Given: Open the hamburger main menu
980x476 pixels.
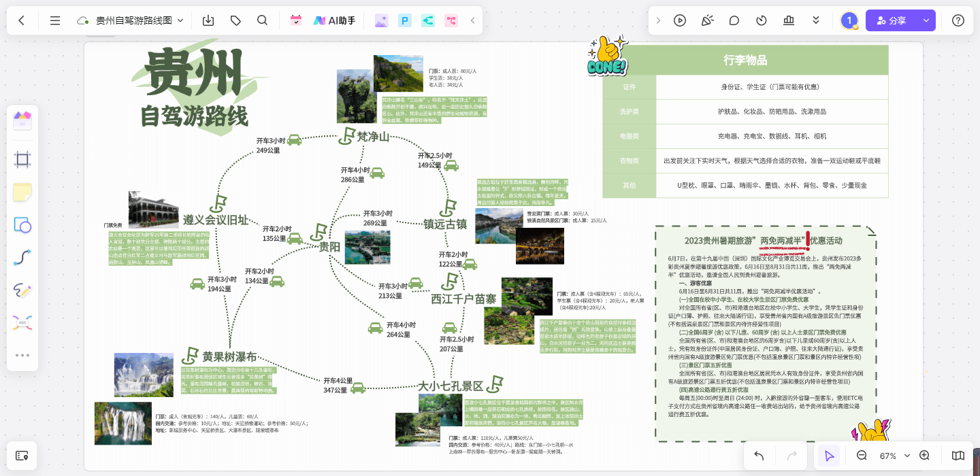Looking at the screenshot, I should (x=55, y=20).
